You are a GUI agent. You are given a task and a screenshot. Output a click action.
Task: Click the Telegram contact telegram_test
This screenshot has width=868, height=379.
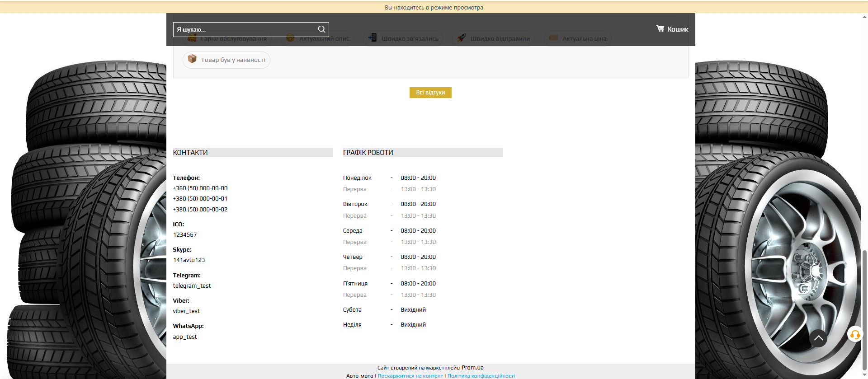click(192, 286)
